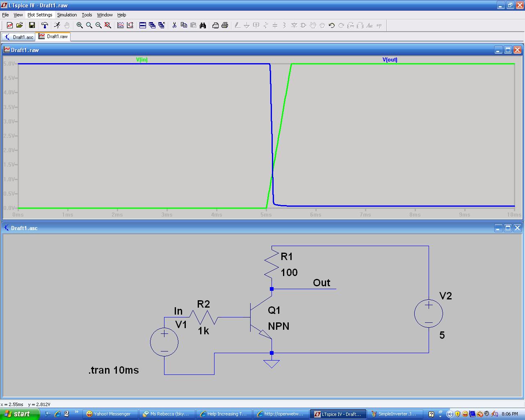Viewport: 525px width, 420px height.
Task: Switch to 'Help Increasing T...' taskbar window
Action: pos(224,414)
